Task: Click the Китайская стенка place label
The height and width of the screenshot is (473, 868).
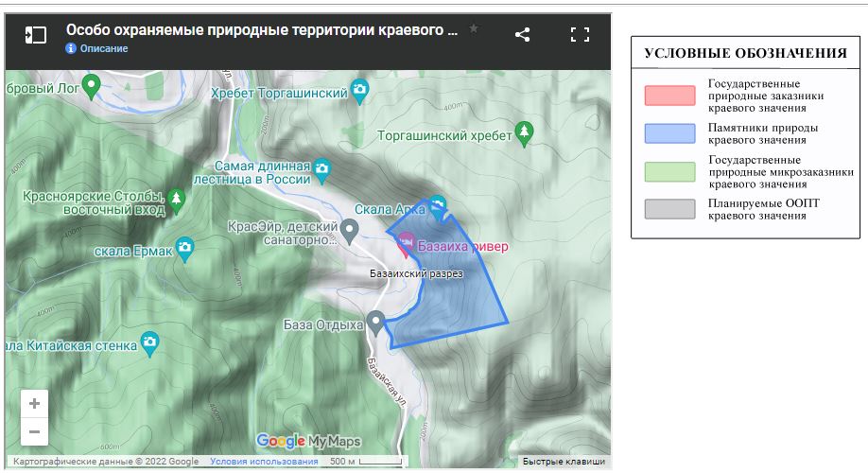Action: pos(72,345)
